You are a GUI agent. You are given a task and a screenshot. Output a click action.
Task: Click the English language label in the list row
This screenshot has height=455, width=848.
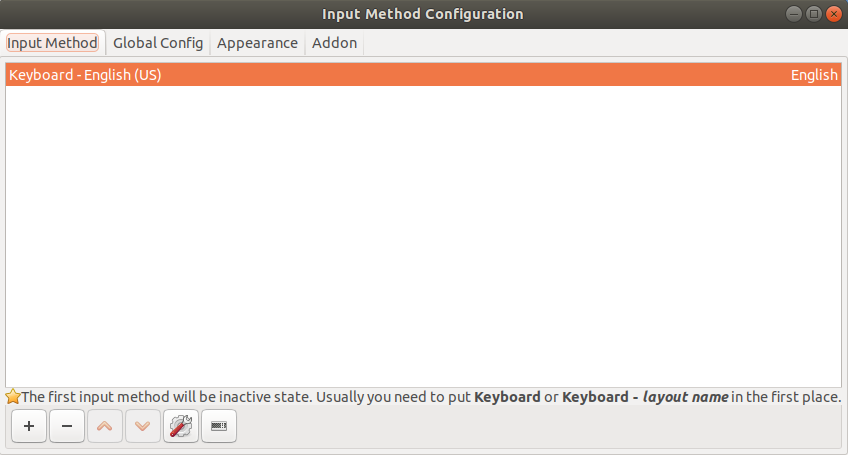813,75
